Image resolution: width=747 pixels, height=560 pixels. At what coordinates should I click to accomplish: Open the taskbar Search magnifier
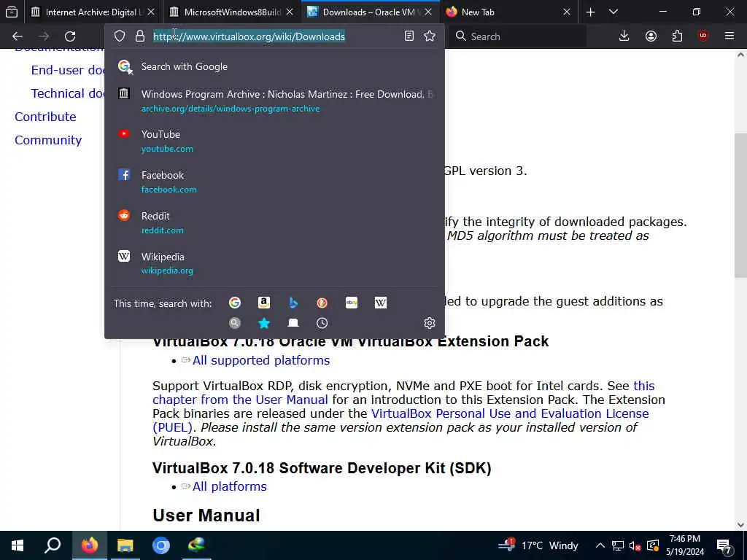53,545
